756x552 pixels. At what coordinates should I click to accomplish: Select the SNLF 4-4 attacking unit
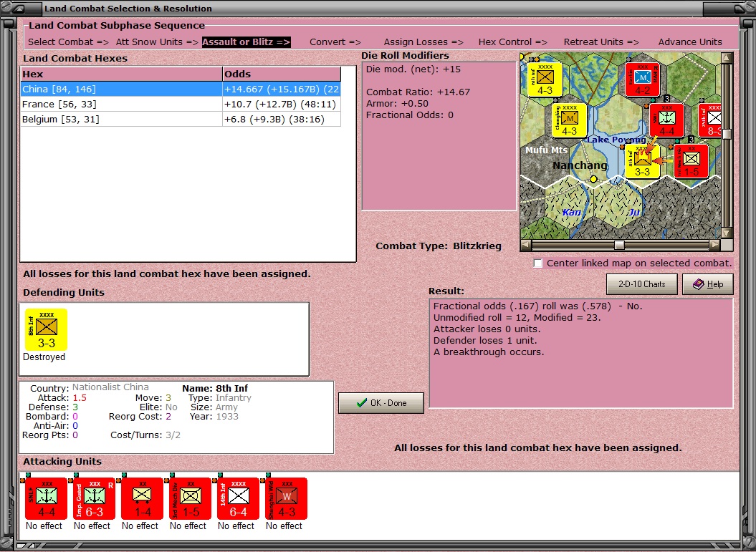point(47,498)
